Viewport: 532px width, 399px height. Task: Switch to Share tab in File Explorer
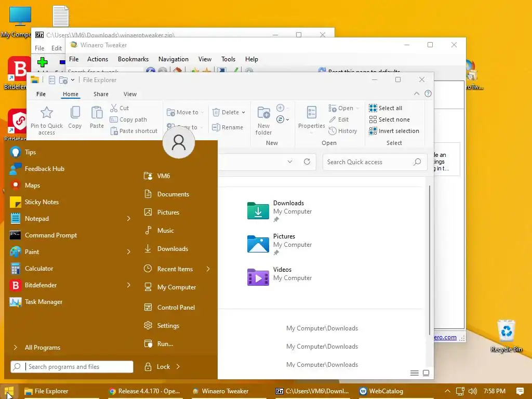(x=101, y=94)
